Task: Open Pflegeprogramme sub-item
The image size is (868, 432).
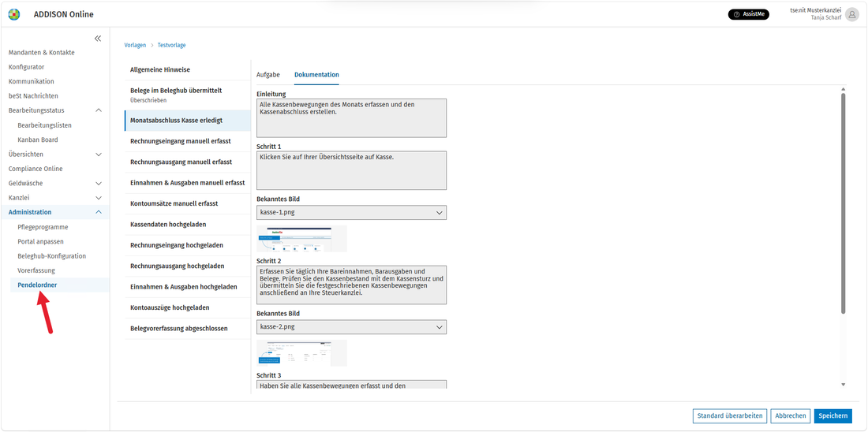Action: tap(43, 227)
